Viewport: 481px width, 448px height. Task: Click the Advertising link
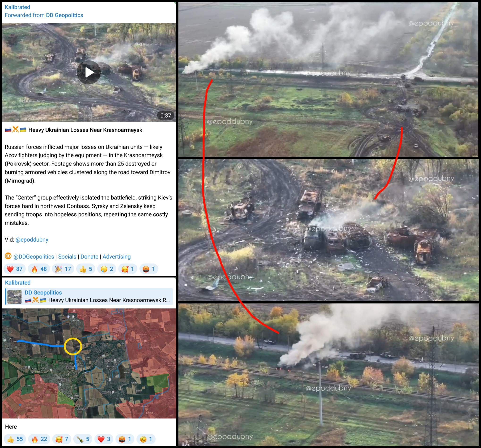click(116, 257)
